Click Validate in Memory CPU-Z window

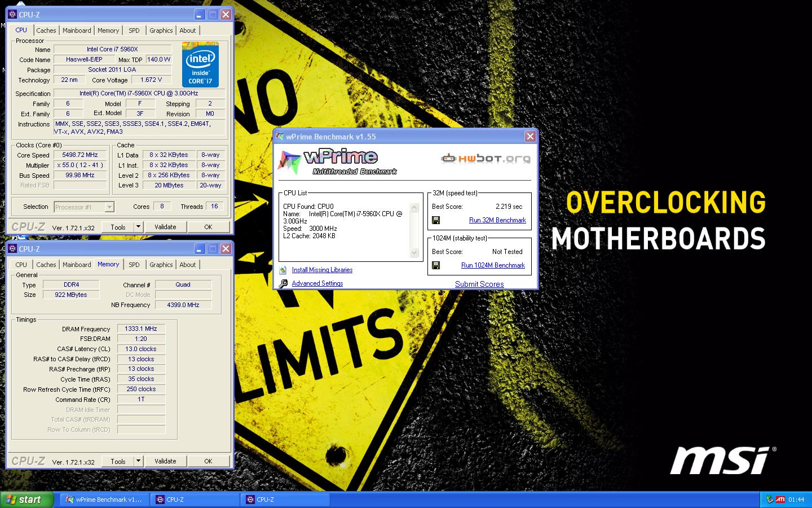[x=165, y=461]
